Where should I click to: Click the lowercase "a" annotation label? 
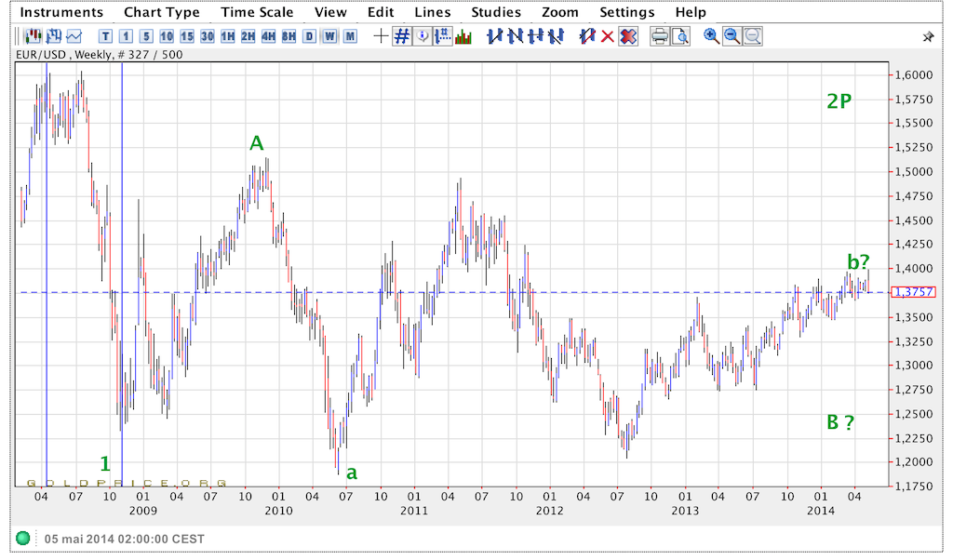point(351,473)
